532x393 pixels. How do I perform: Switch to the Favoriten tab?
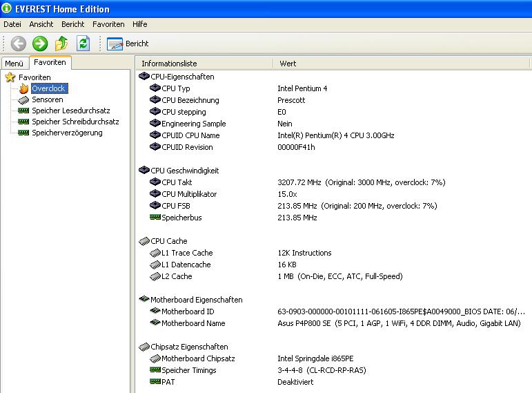(50, 62)
